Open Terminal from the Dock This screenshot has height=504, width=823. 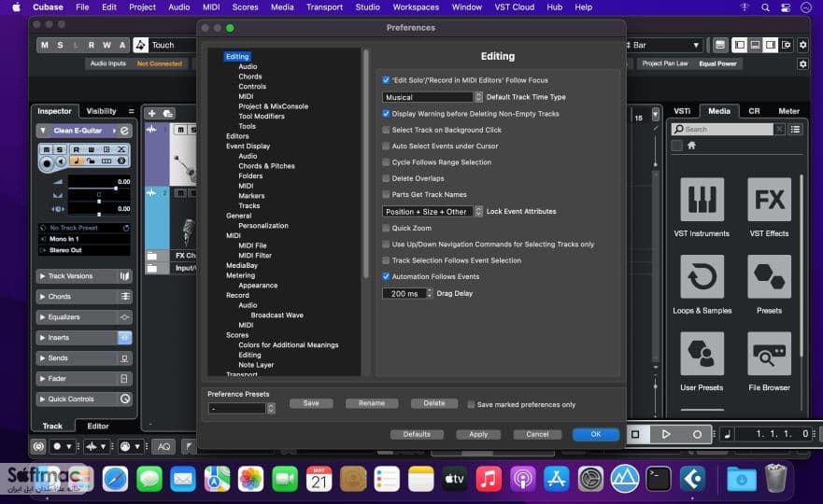click(x=659, y=479)
